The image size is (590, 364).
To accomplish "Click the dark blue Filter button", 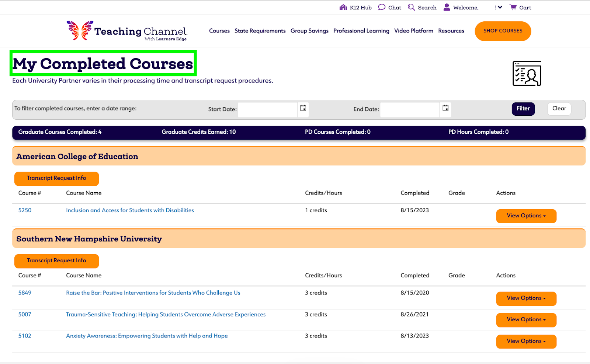I will 523,109.
